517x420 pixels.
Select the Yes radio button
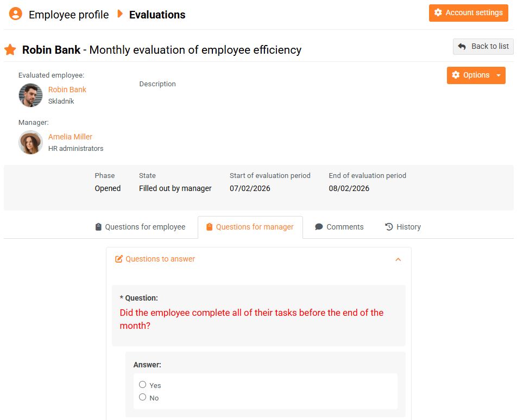tap(143, 385)
